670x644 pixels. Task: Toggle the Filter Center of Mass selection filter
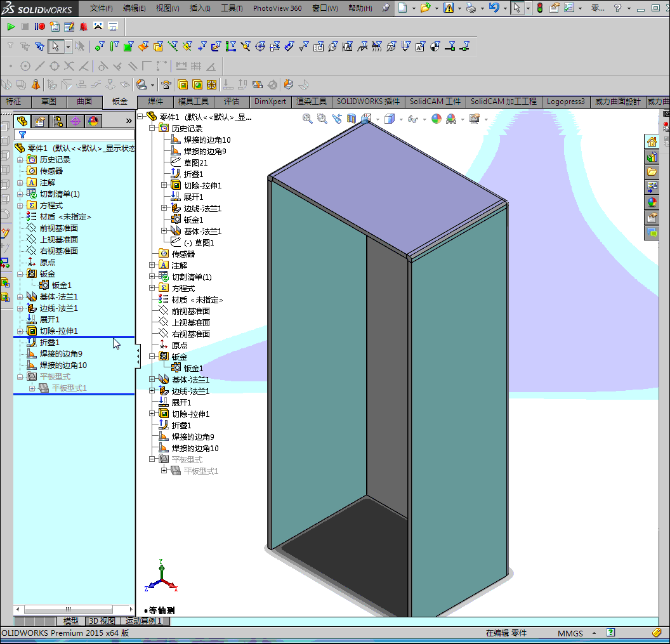(435, 46)
